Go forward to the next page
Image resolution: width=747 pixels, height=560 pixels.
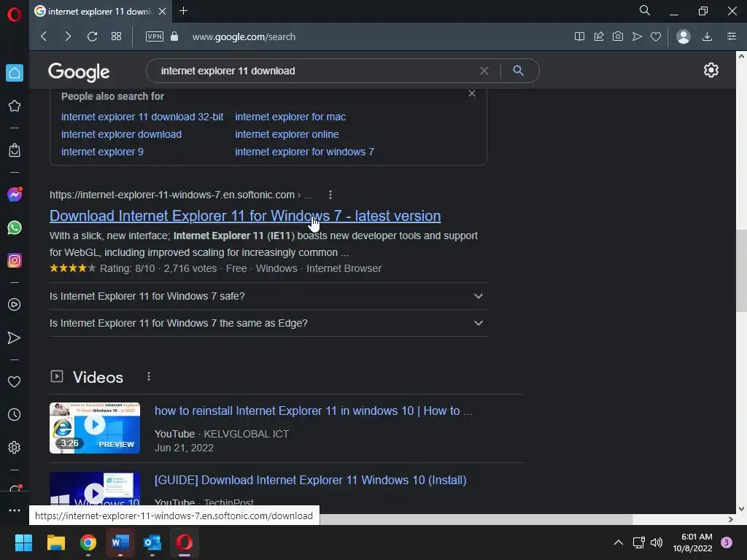pos(68,36)
